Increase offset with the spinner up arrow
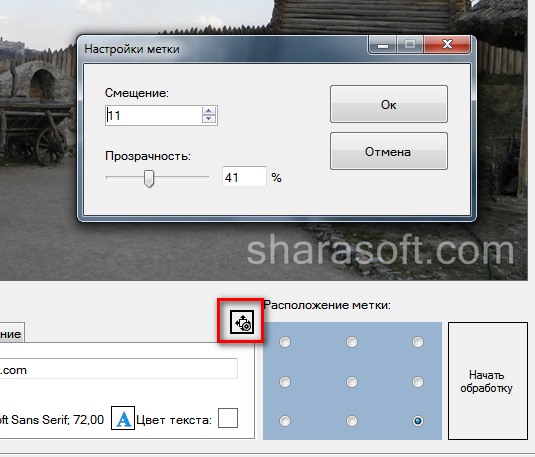This screenshot has height=457, width=535. 209,111
